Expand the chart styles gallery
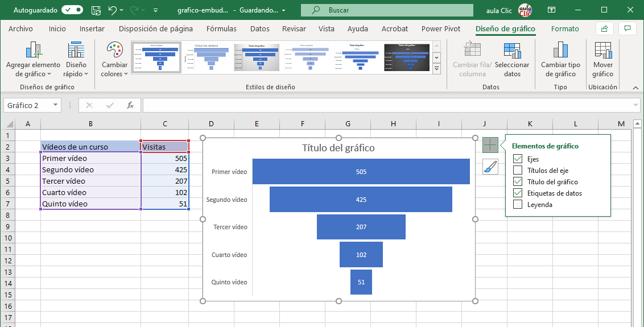Image resolution: width=644 pixels, height=327 pixels. click(x=436, y=69)
